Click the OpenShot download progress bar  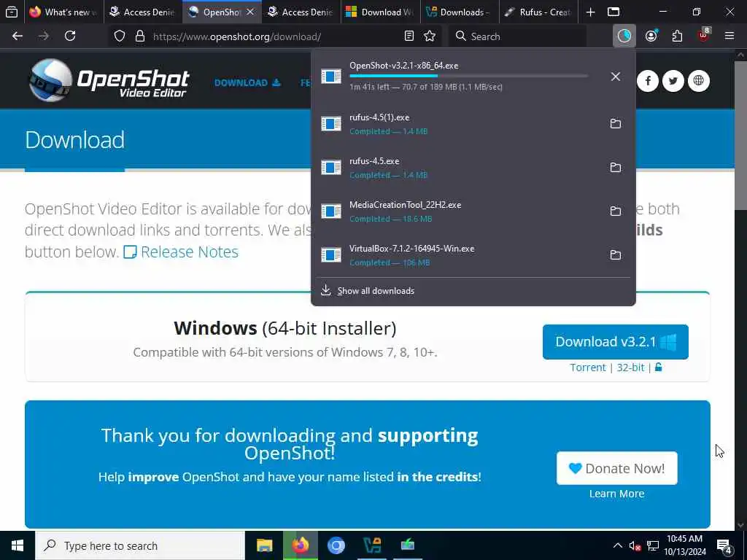pyautogui.click(x=469, y=76)
